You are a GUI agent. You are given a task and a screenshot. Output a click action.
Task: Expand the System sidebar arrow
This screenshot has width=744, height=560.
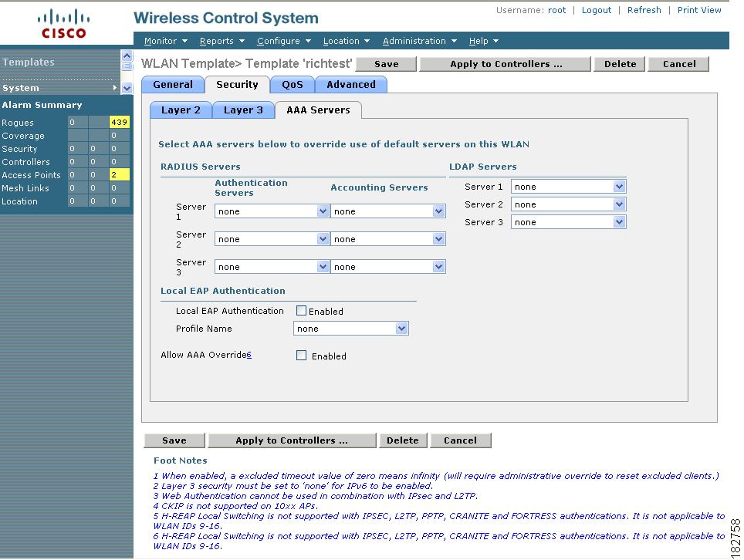[x=116, y=88]
